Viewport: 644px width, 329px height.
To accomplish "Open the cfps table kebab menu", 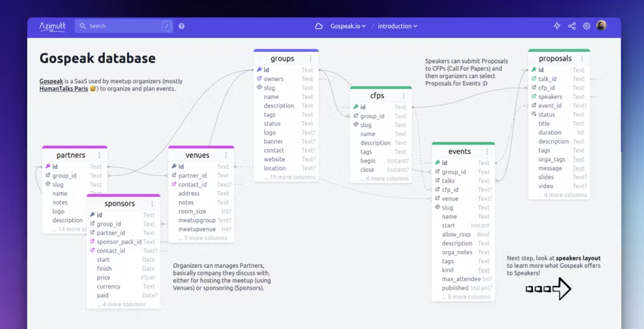I will (404, 96).
